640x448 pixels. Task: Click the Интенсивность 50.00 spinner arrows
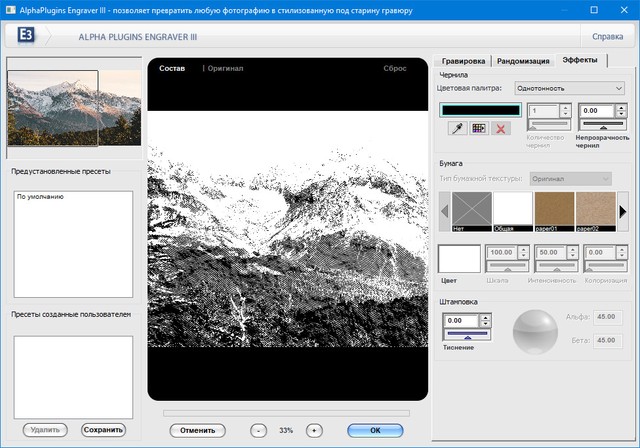573,253
